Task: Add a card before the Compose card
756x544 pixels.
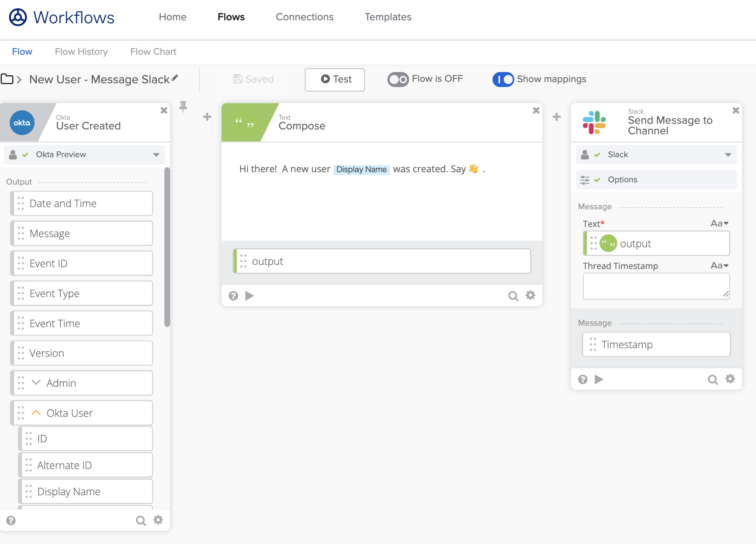Action: coord(207,117)
